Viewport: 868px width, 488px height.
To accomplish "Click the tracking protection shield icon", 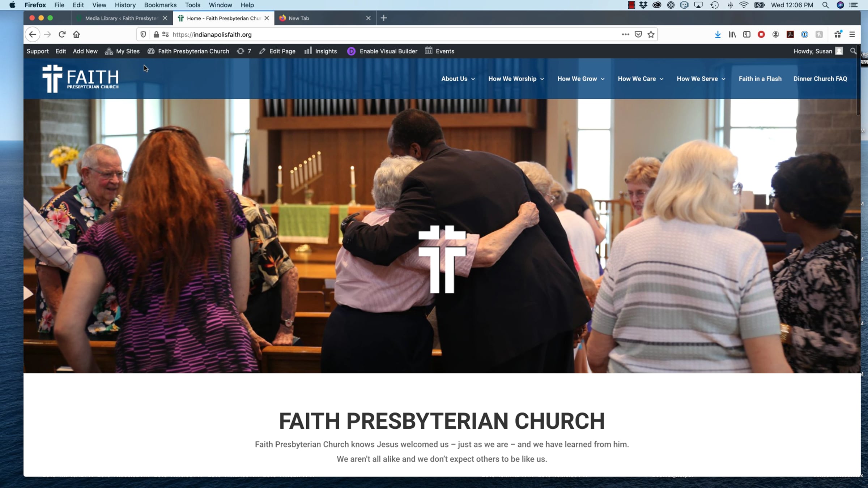I will tap(143, 34).
